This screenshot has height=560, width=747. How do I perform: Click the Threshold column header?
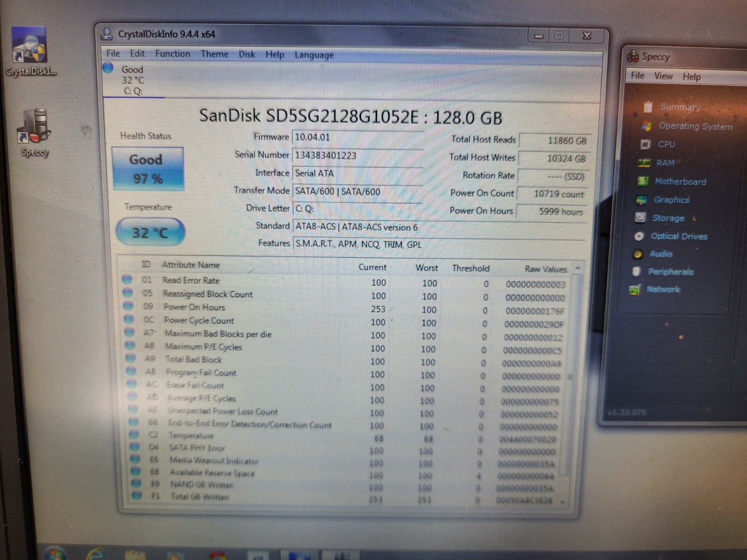tap(471, 268)
